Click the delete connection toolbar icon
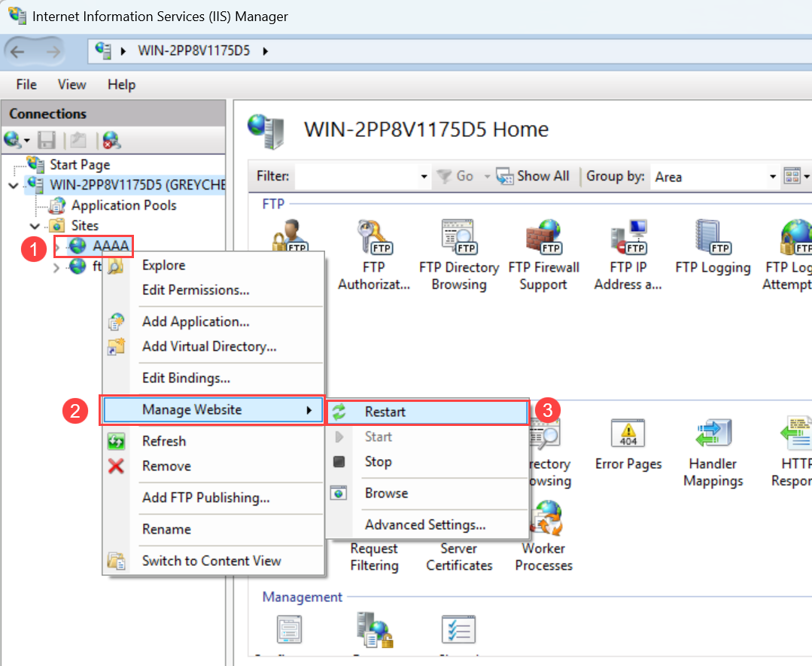The image size is (812, 666). coord(111,140)
